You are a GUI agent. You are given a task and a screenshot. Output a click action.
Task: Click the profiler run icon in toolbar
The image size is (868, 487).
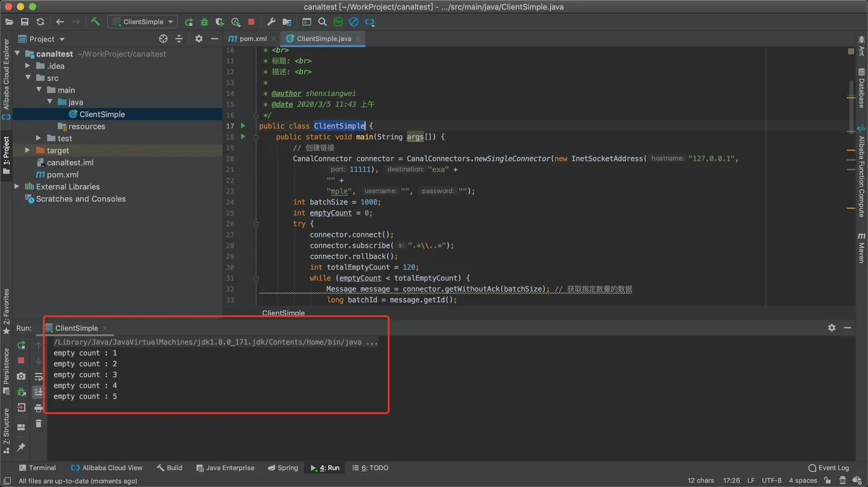point(236,22)
